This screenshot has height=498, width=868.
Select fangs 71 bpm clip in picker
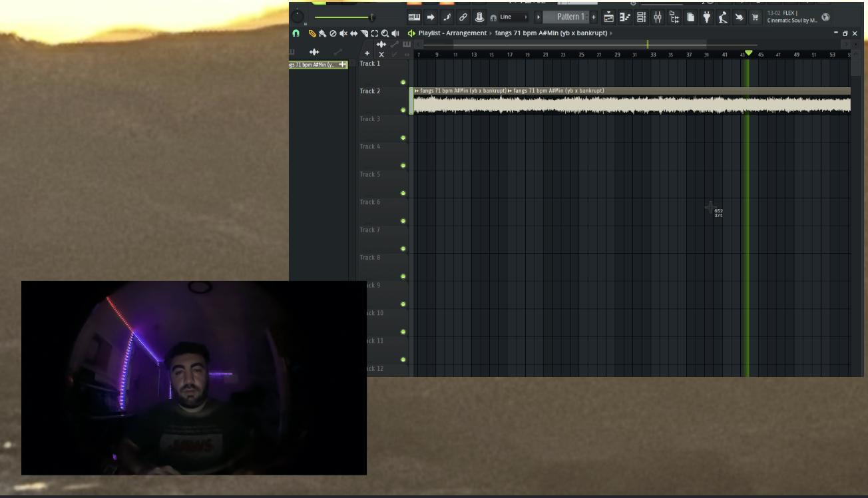point(318,65)
